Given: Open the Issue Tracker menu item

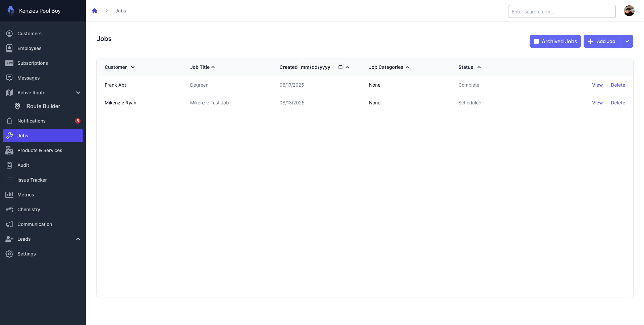Looking at the screenshot, I should (x=32, y=180).
